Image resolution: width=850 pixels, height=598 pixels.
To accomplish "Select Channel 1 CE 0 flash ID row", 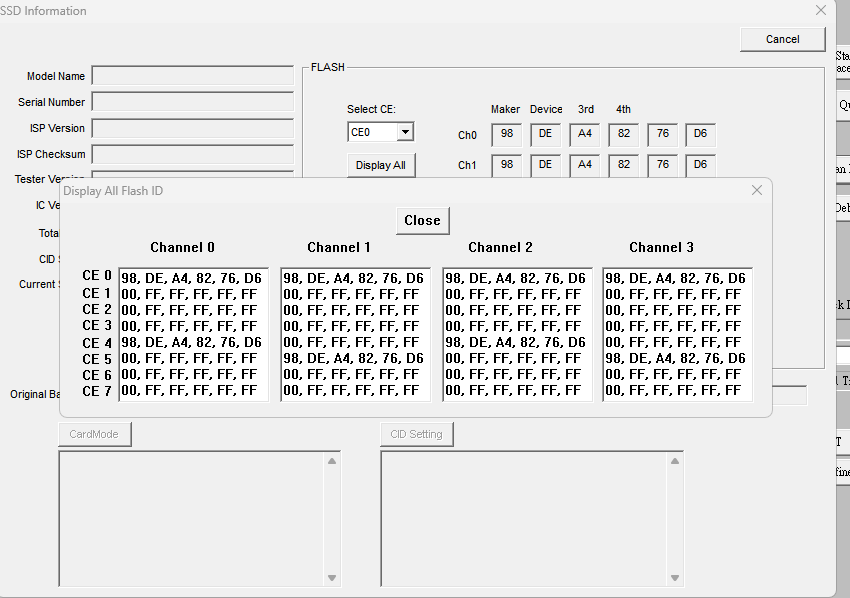I will click(x=355, y=278).
